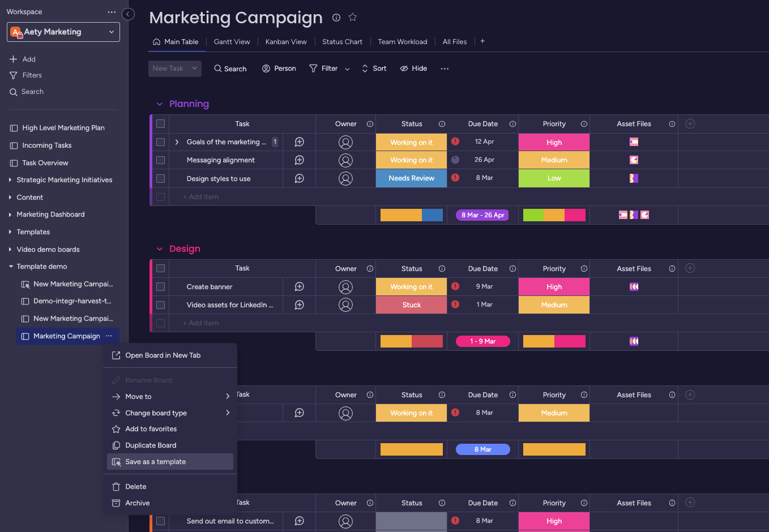Click Hide columns in the toolbar
Image resolution: width=769 pixels, height=532 pixels.
click(413, 68)
